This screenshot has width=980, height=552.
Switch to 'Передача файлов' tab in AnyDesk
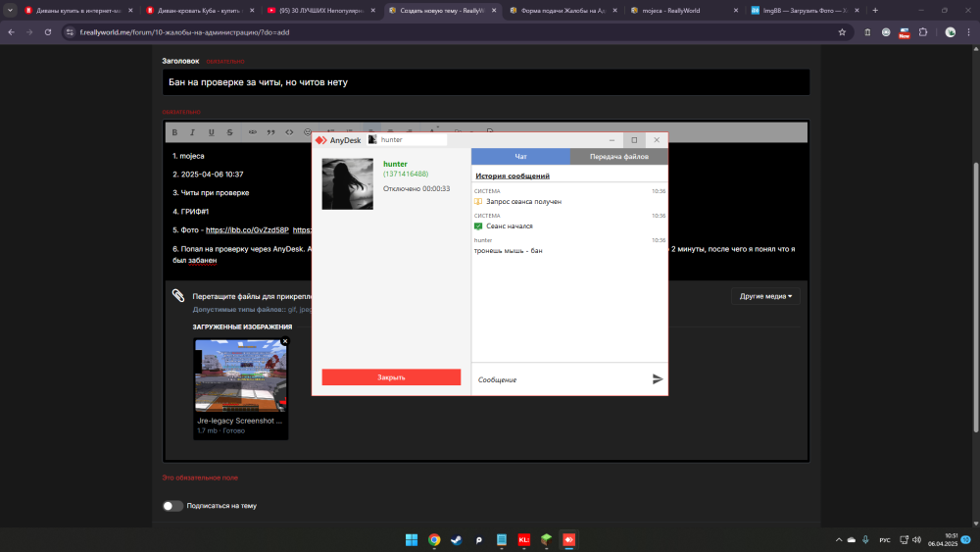[618, 156]
